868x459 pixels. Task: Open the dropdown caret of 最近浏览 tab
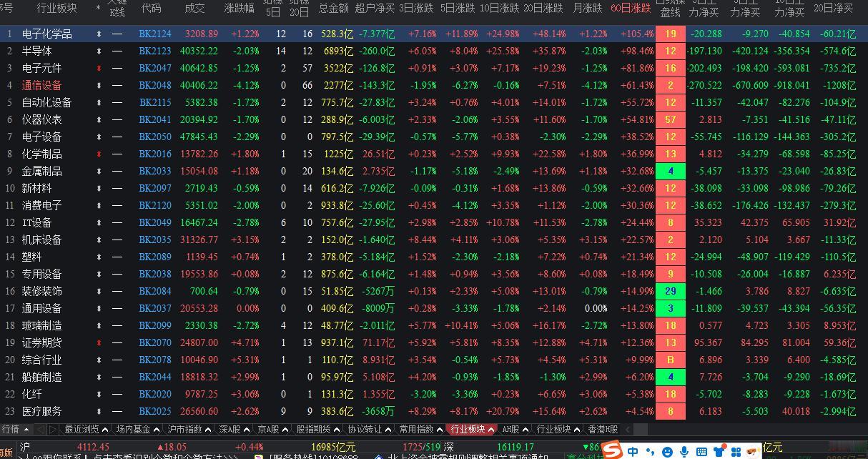point(105,430)
